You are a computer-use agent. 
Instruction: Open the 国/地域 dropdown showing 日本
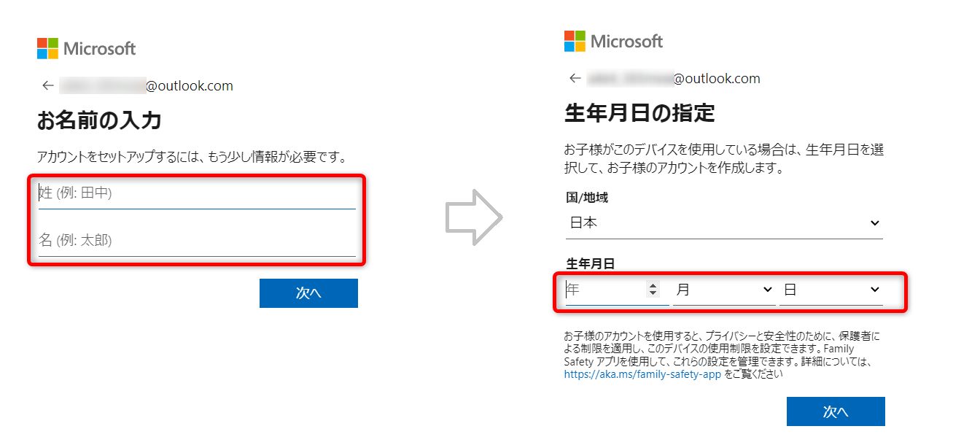point(724,223)
